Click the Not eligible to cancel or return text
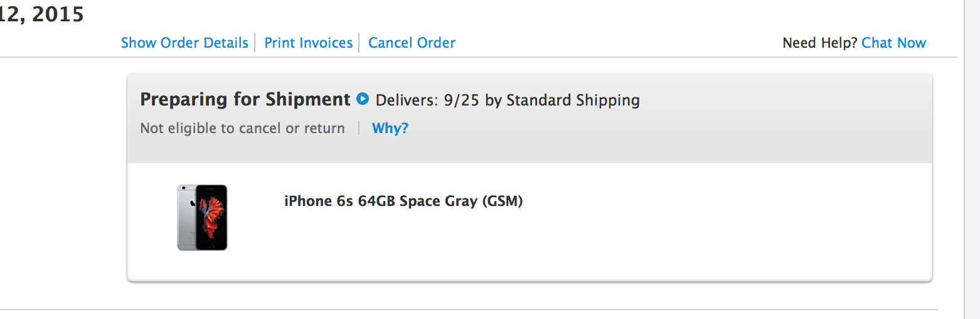Screen dimensions: 980x319 [x=242, y=128]
